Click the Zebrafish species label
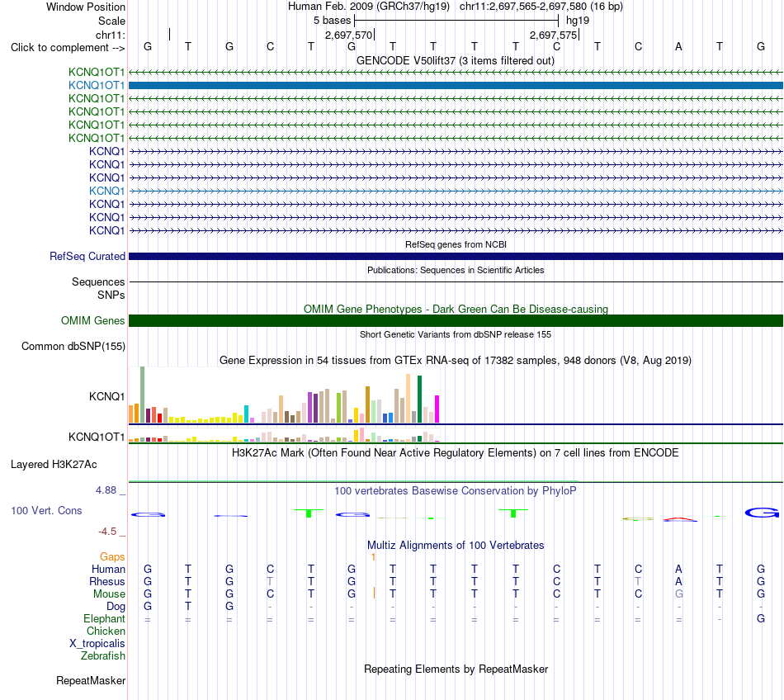 103,656
